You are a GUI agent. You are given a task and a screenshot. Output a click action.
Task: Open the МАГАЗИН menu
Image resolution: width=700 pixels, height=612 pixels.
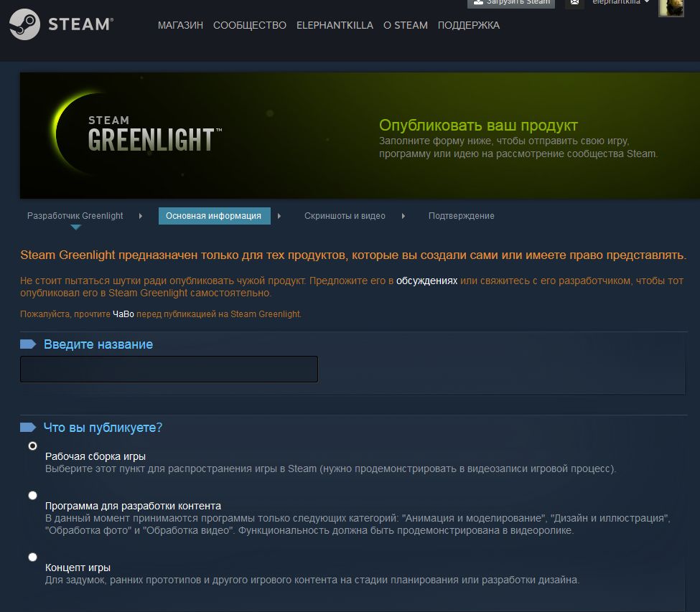pyautogui.click(x=180, y=25)
